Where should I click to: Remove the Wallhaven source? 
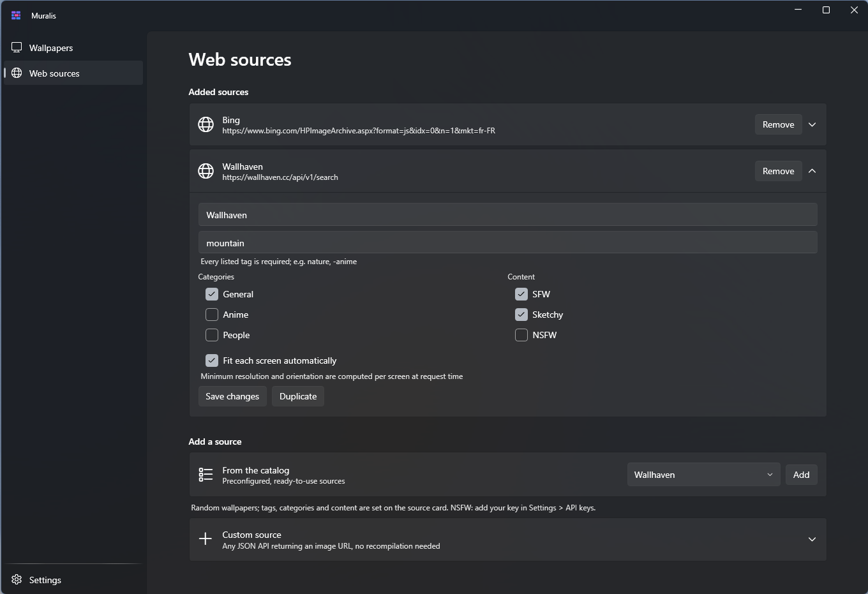[x=778, y=171]
